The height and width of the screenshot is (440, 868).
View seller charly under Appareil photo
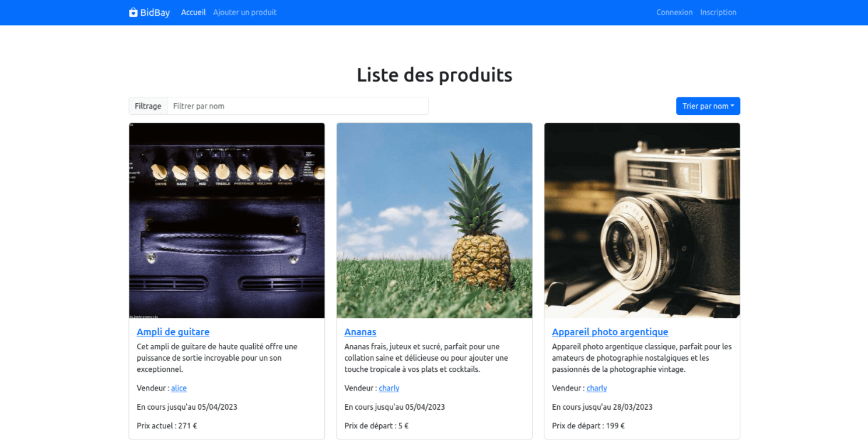pyautogui.click(x=597, y=388)
